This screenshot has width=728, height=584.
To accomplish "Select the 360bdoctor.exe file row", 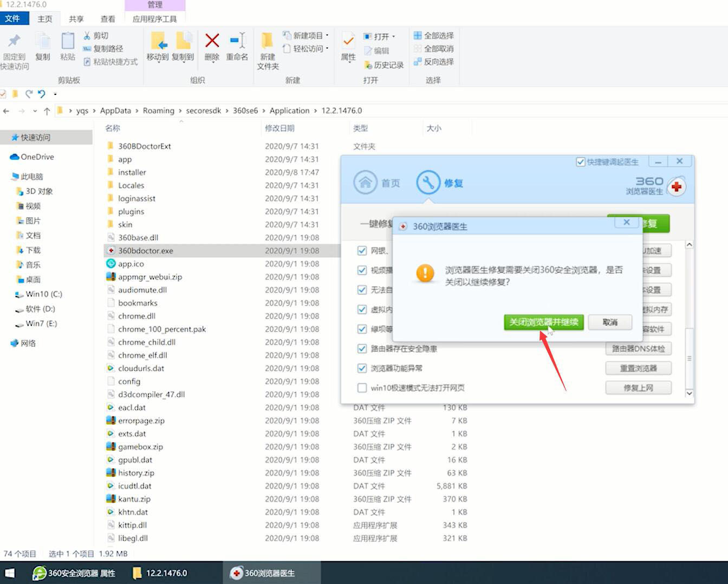I will point(222,251).
